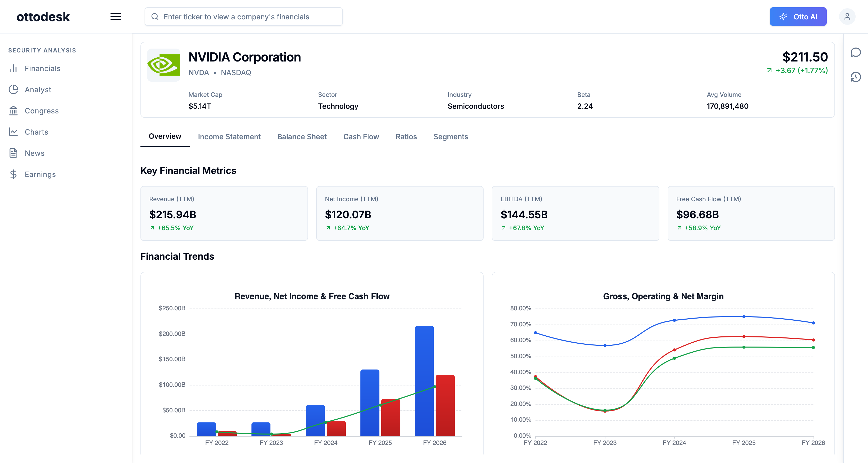
Task: Open the user profile icon
Action: point(847,17)
